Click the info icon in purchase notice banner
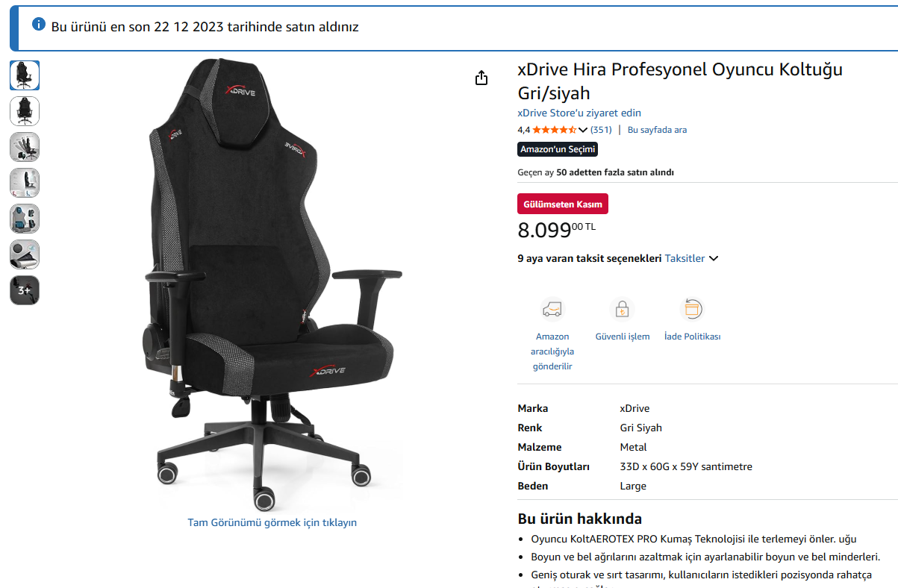Viewport: 898px width, 588px height. 39,24
